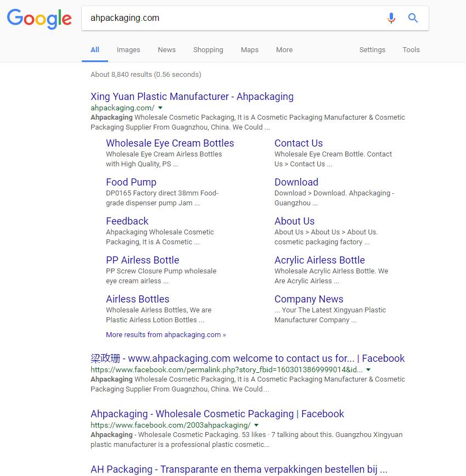Go to the Feedback sitelink
Viewport: 466px width, 476px height.
point(127,221)
